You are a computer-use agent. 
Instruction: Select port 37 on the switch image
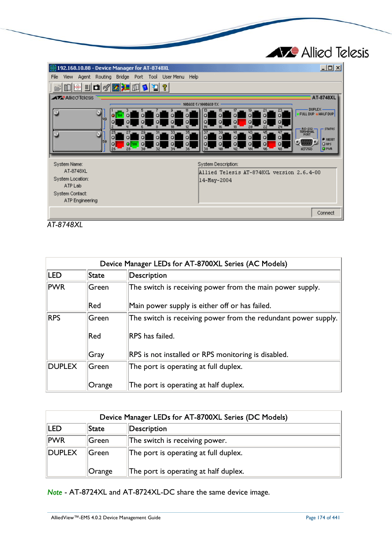[x=212, y=137]
